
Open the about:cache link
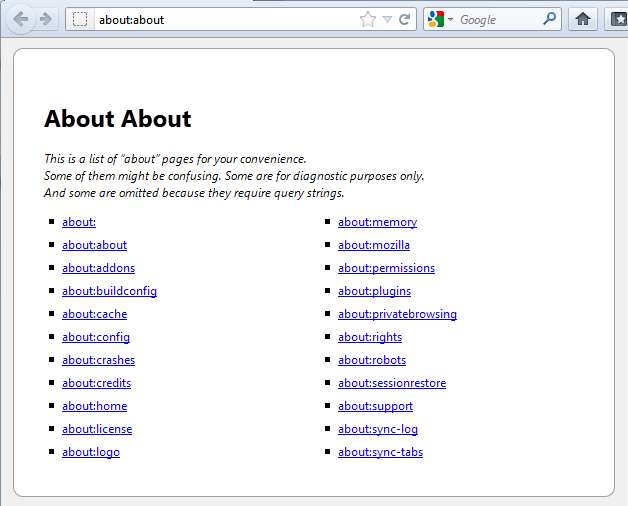tap(95, 314)
